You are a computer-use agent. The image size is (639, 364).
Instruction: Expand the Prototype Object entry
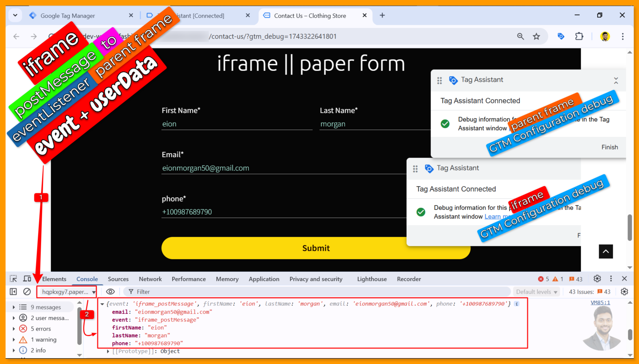tap(108, 351)
